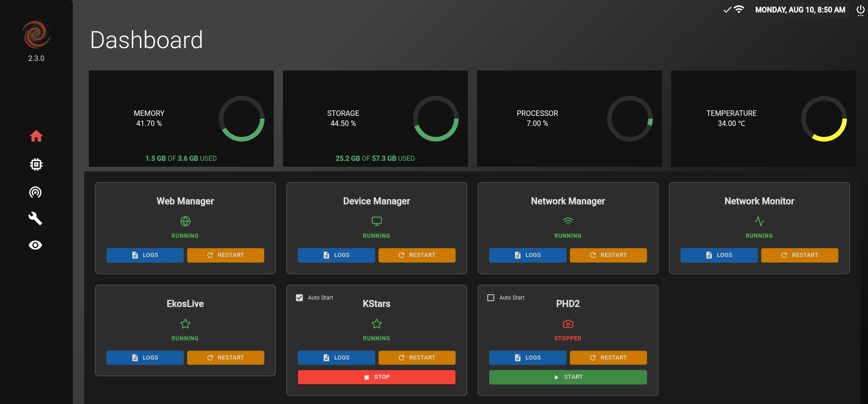Image resolution: width=868 pixels, height=404 pixels.
Task: Start PHD2 with the green button
Action: (x=568, y=377)
